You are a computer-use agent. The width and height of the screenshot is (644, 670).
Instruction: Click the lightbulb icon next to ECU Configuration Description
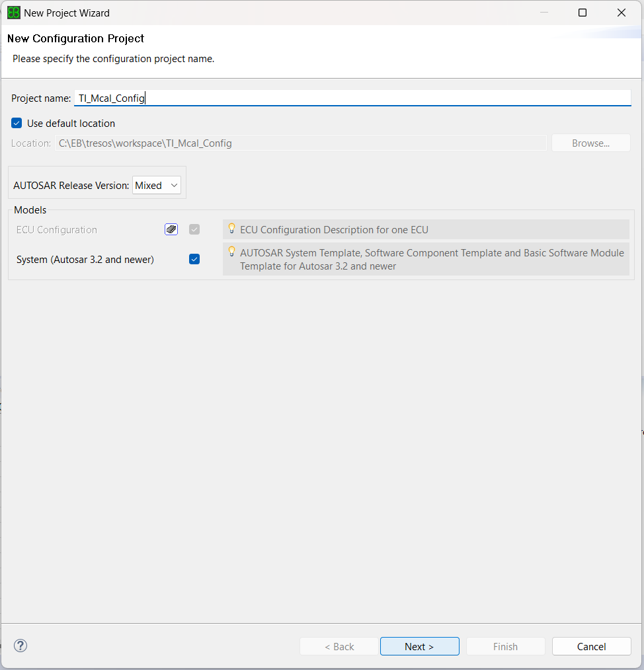coord(231,229)
